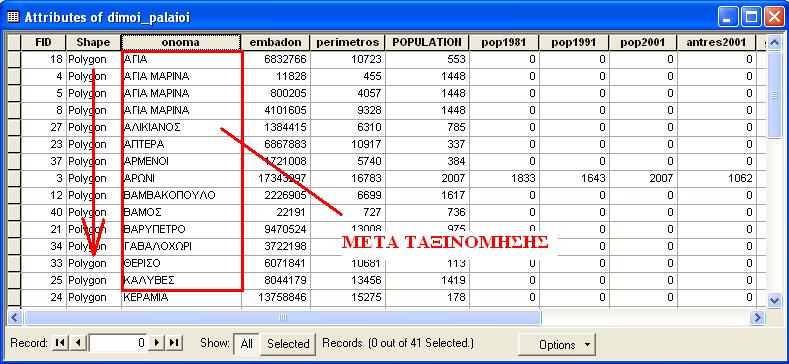
Task: Click the onoma cell ΚΑΛΥΒΕΣ
Action: pos(181,280)
